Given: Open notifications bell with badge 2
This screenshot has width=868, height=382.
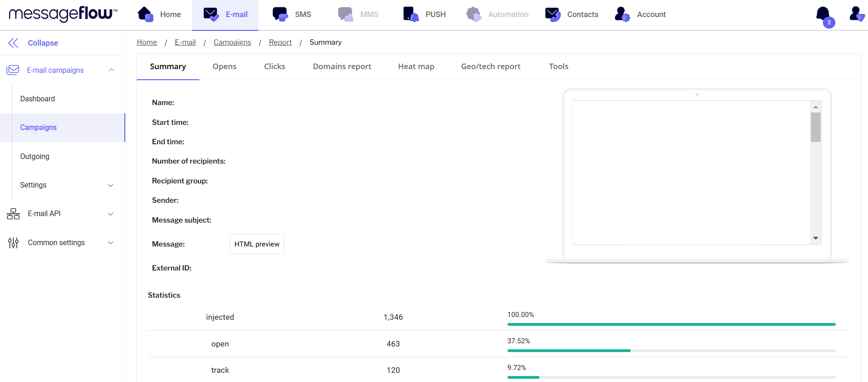Looking at the screenshot, I should click(824, 15).
